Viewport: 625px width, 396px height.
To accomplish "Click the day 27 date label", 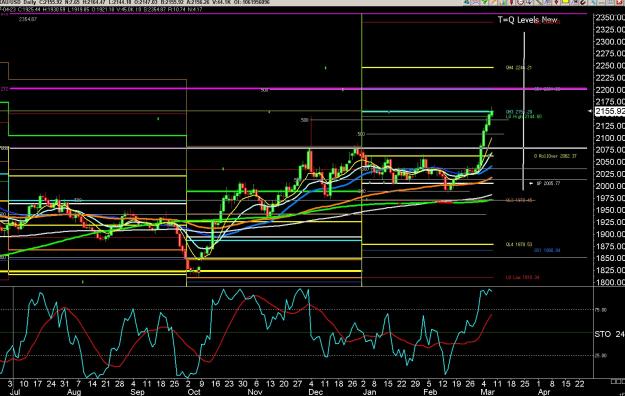I will (297, 384).
